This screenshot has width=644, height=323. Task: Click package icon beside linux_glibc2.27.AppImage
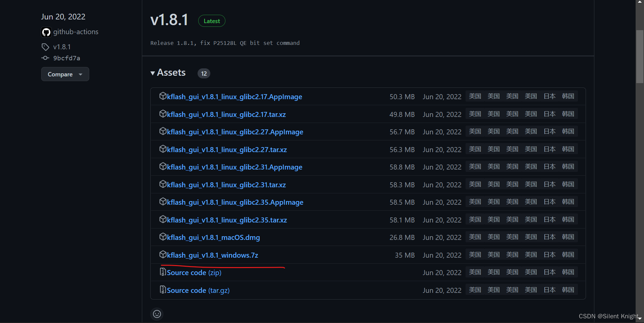click(163, 131)
